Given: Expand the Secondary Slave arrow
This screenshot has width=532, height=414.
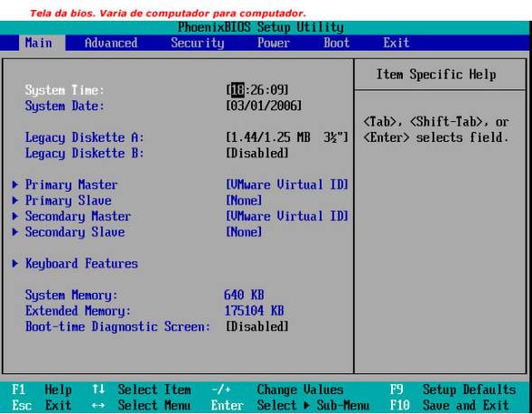Looking at the screenshot, I should tap(15, 232).
